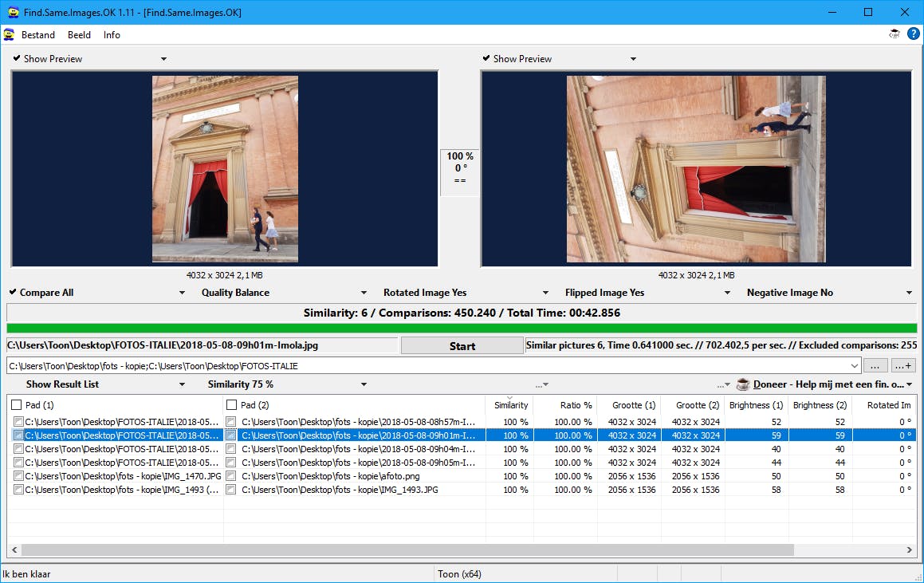The image size is (924, 583).
Task: Tick the Pad (1) select-all checkbox
Action: coord(17,405)
